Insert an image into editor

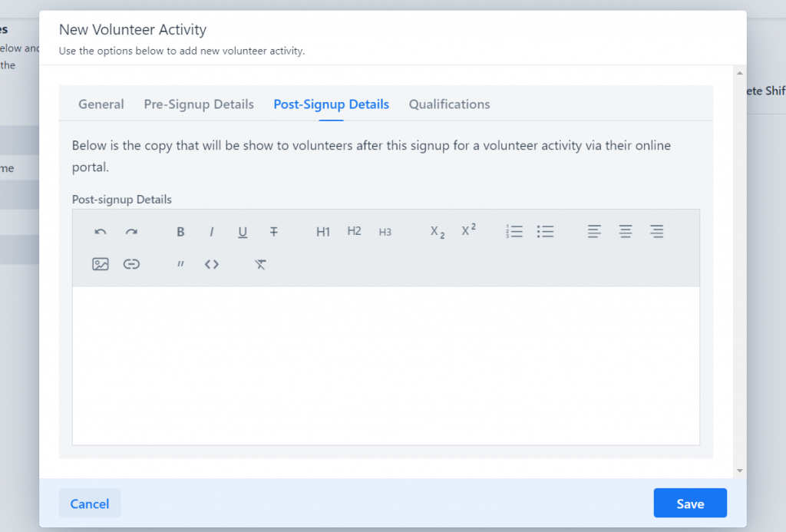click(x=101, y=264)
